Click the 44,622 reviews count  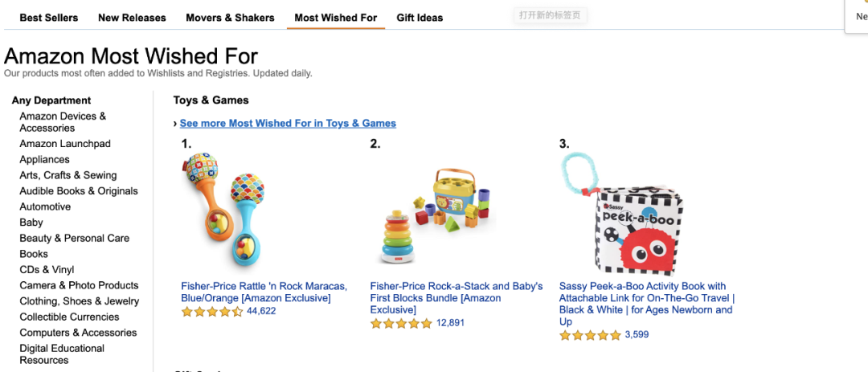click(x=261, y=311)
